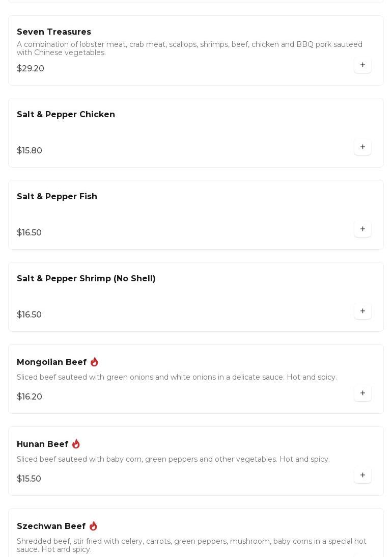Click the $15.80 price label
The image size is (392, 557).
click(30, 151)
